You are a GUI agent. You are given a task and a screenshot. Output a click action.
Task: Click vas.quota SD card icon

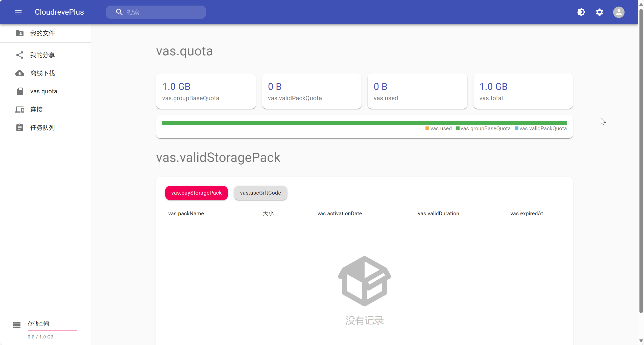click(x=20, y=91)
